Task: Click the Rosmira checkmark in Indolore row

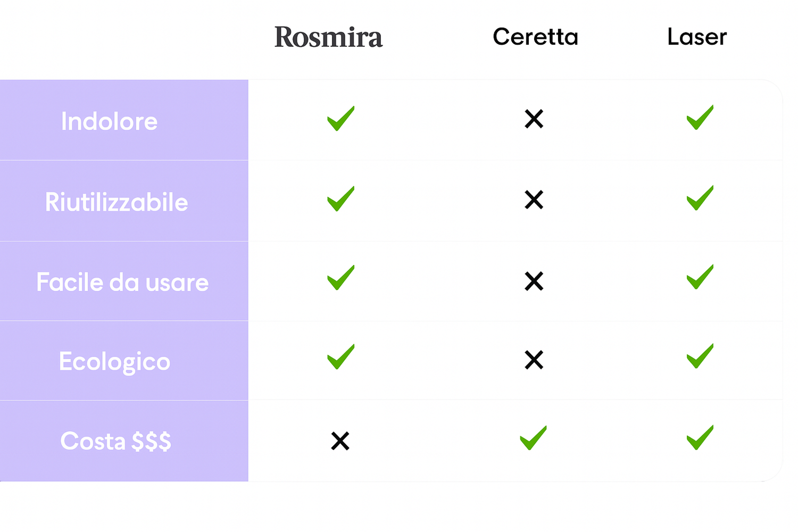Action: (x=340, y=118)
